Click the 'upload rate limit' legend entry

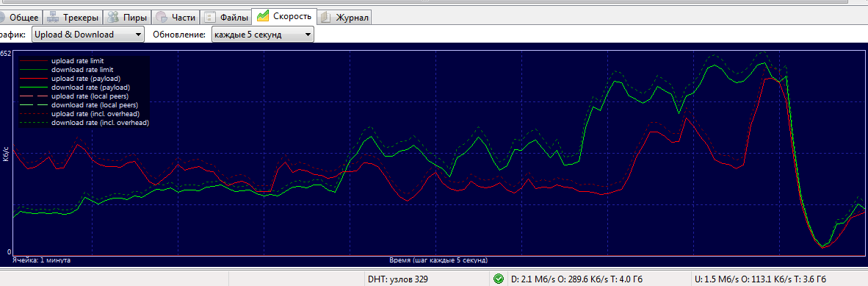coord(78,61)
